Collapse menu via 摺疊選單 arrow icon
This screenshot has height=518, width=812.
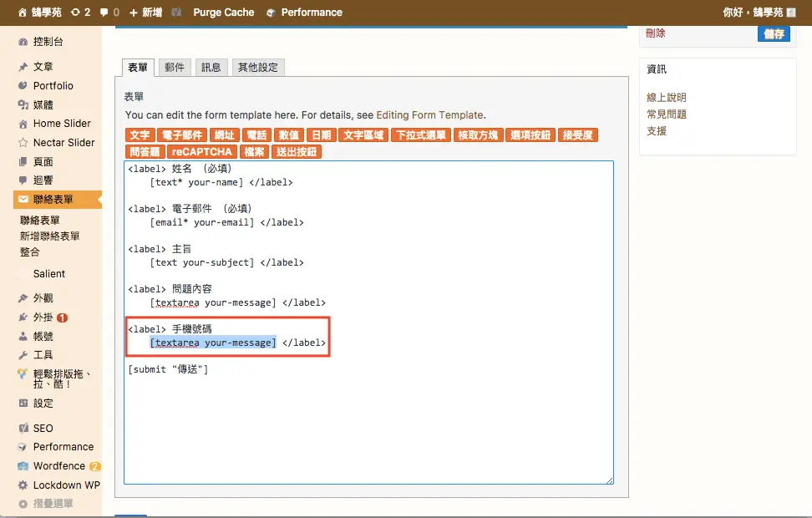coord(23,504)
